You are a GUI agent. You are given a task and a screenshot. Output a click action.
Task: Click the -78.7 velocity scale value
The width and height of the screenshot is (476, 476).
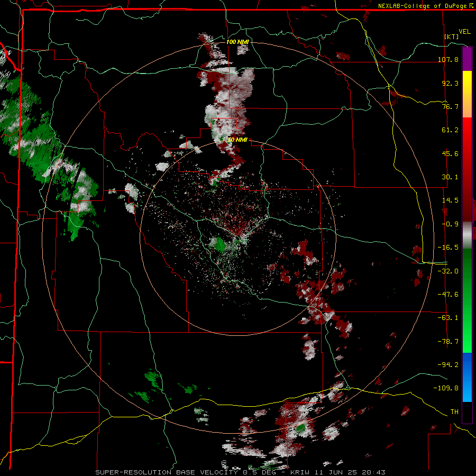(448, 342)
